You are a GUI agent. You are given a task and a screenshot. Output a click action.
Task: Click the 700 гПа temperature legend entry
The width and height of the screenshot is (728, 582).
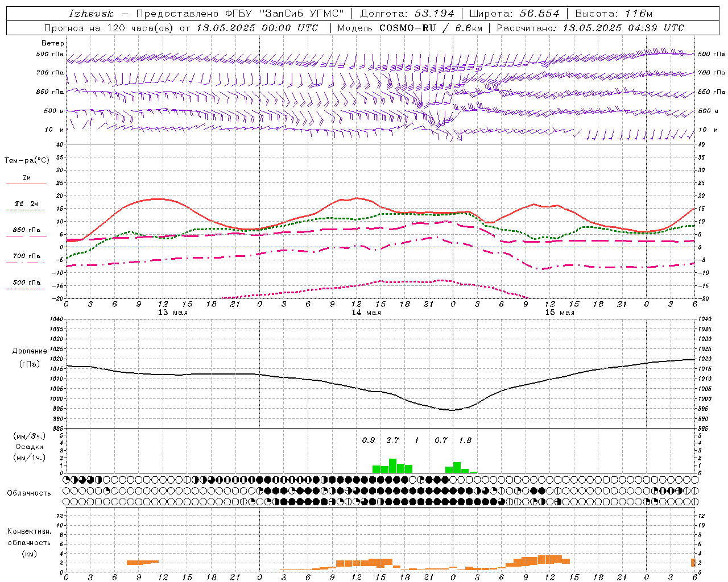point(27,256)
